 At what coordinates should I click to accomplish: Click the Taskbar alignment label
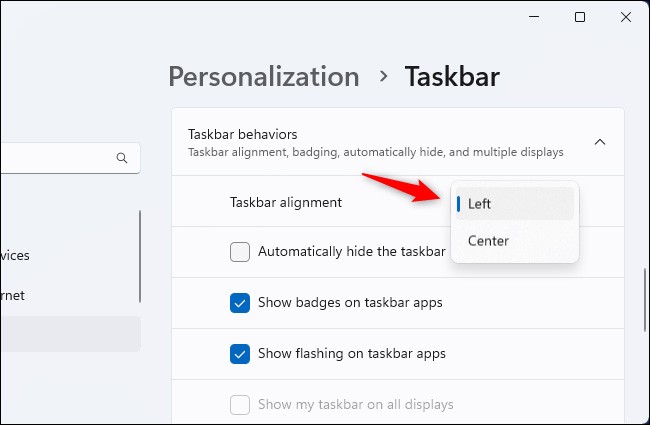[x=286, y=202]
